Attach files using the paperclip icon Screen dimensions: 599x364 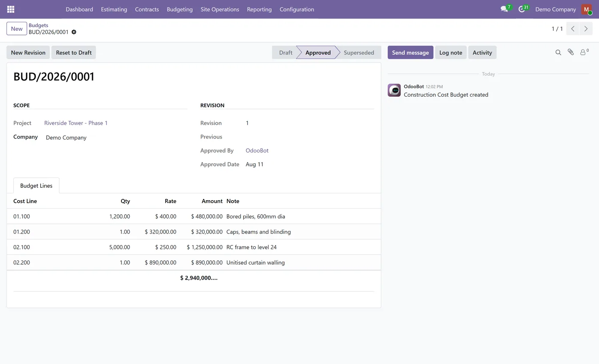pyautogui.click(x=571, y=52)
